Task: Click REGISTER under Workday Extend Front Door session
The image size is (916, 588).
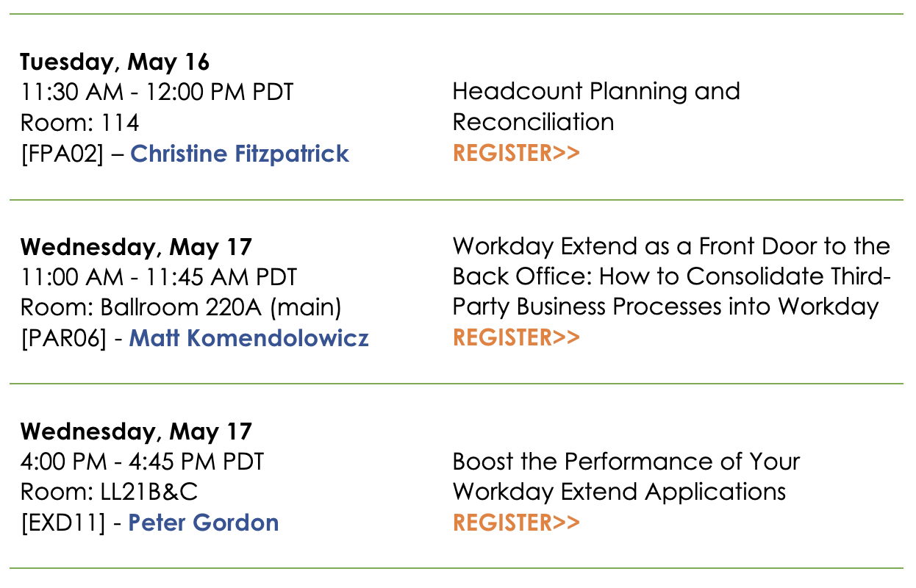Action: tap(516, 337)
